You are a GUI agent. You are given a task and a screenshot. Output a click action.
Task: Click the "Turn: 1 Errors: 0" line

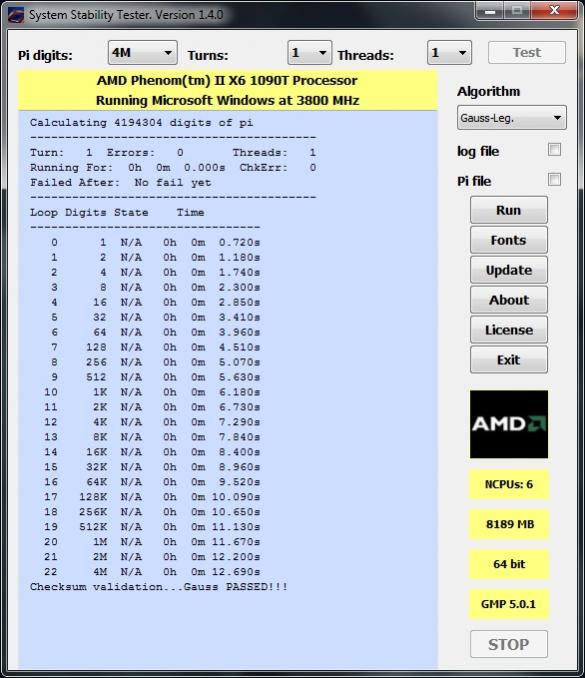tap(173, 153)
